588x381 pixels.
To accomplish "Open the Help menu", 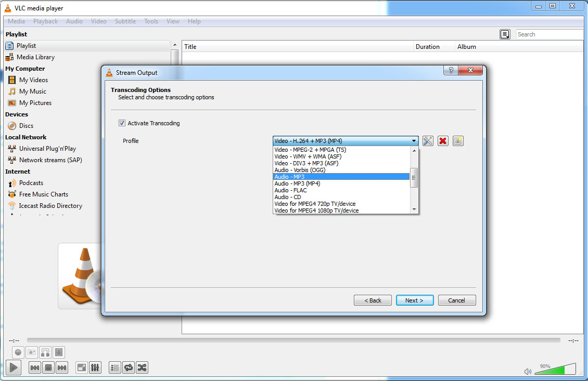I will (x=194, y=21).
